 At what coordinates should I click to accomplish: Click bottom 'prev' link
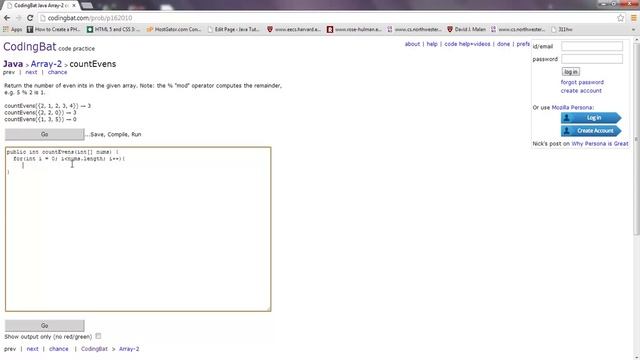10,349
